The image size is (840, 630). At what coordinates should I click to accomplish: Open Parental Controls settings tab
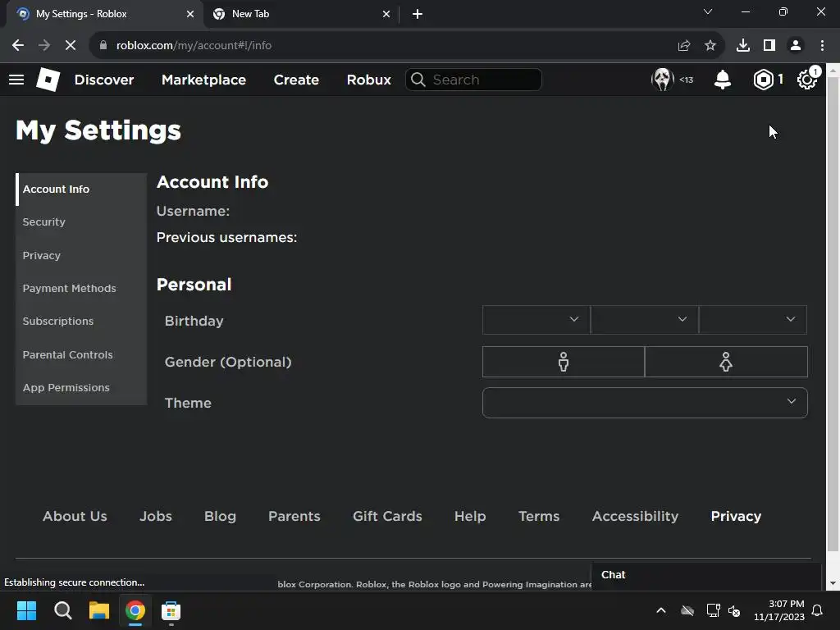click(81, 354)
